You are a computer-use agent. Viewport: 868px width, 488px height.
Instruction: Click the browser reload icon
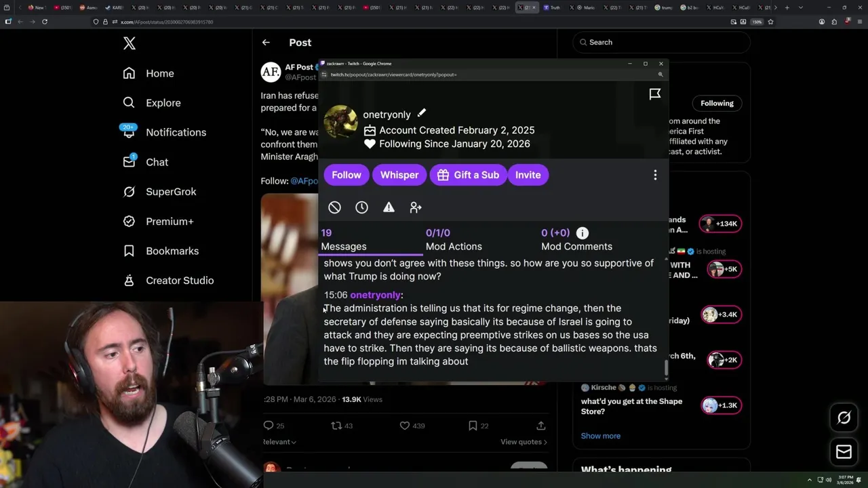coord(45,22)
